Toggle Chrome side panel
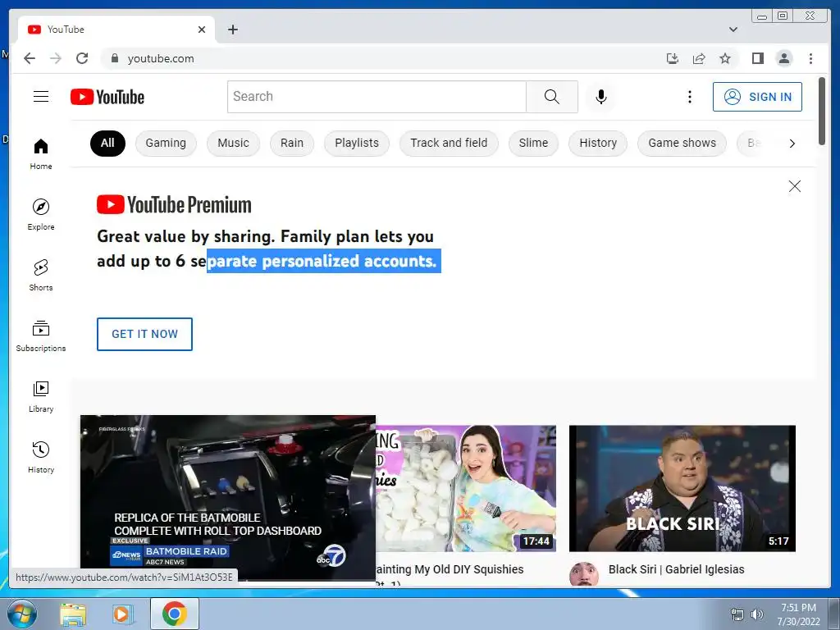The width and height of the screenshot is (840, 630). pos(757,58)
